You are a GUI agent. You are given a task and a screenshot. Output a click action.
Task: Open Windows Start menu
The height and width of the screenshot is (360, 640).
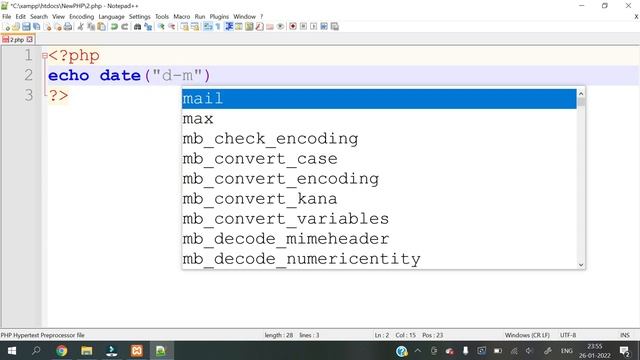[12, 351]
